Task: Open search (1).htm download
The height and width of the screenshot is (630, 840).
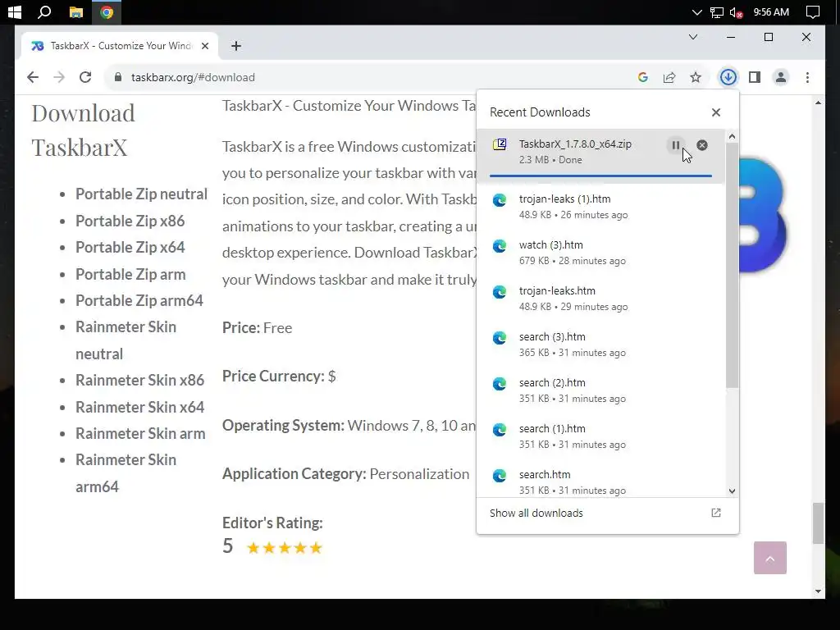Action: click(x=600, y=436)
